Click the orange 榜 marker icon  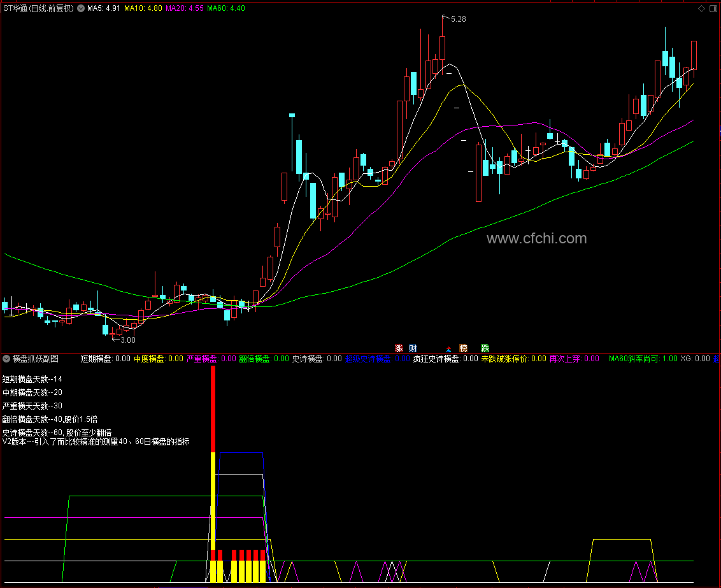[463, 348]
